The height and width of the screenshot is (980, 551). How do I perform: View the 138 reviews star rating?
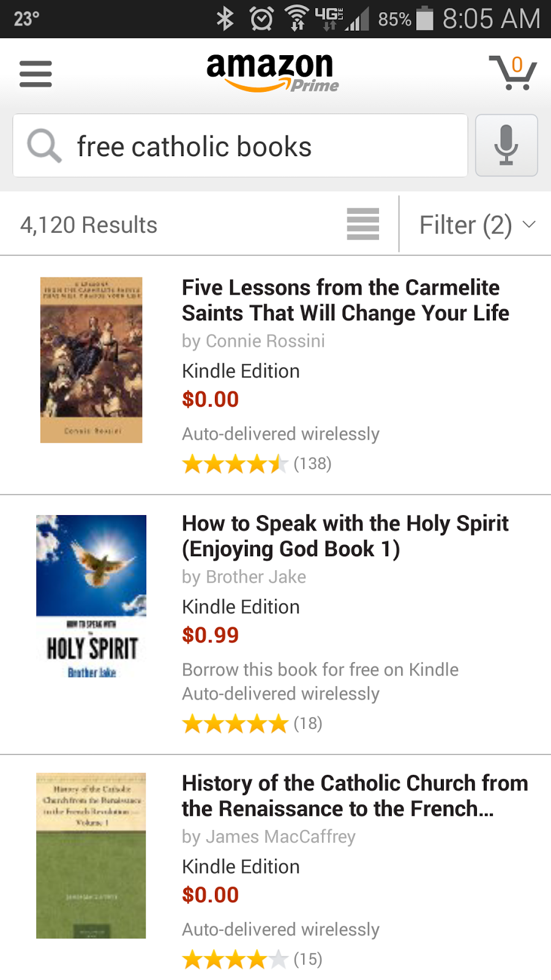[x=257, y=464]
